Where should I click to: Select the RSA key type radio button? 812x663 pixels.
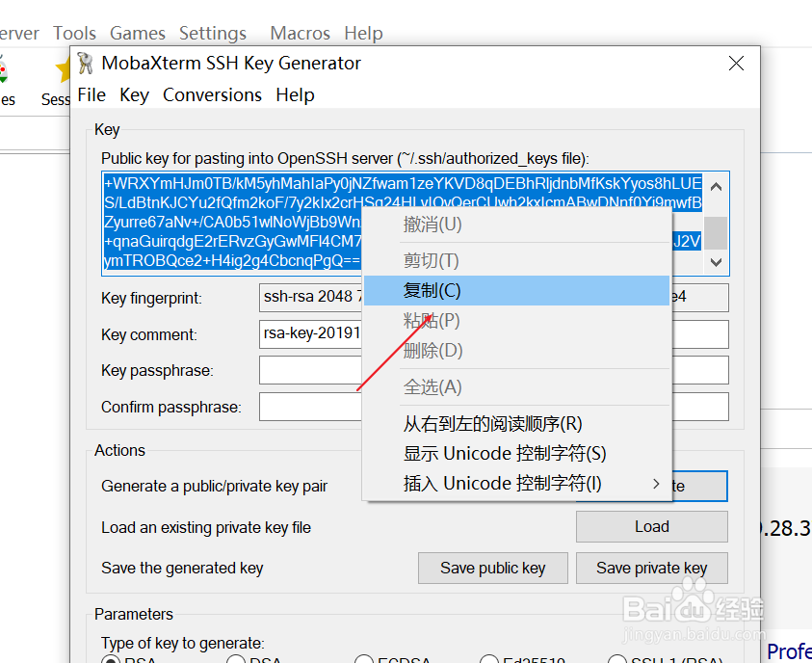tap(110, 661)
